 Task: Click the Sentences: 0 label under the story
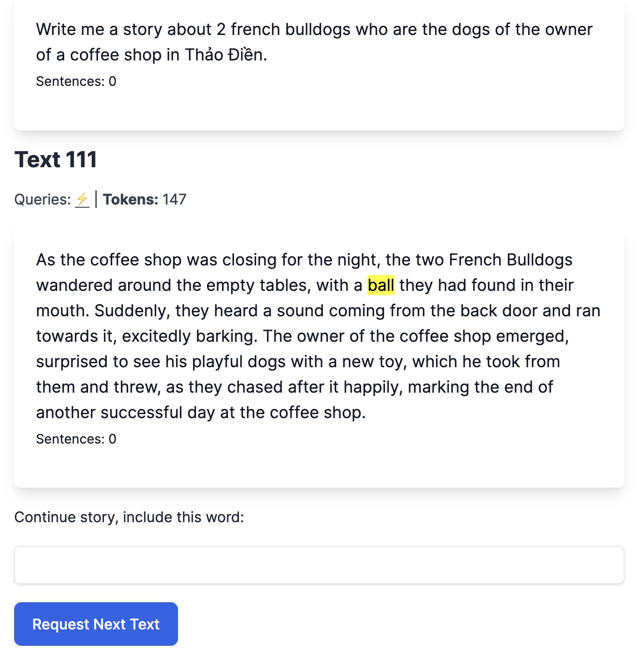point(76,439)
